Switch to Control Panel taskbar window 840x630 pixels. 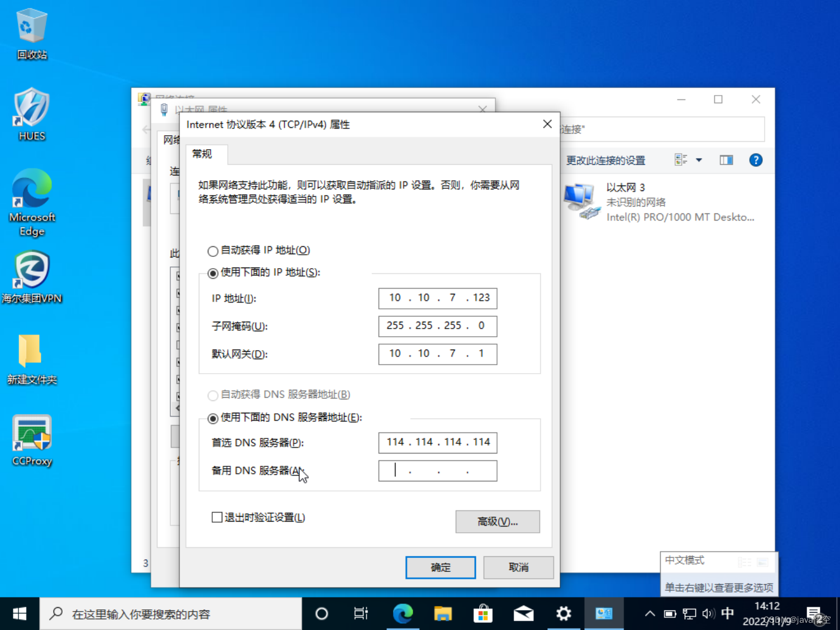tap(604, 614)
